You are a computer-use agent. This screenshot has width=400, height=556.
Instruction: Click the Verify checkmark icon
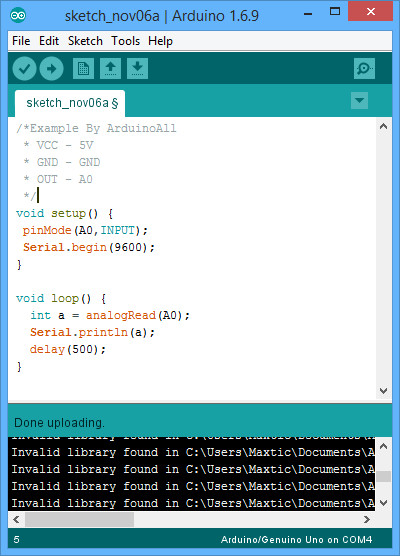pos(24,68)
